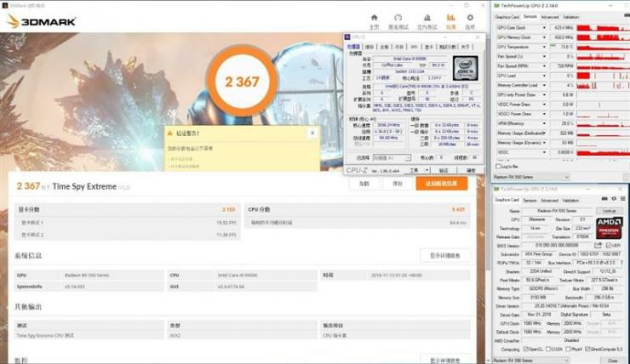Click the GPU-Z screenshot camera icon
Image resolution: width=630 pixels, height=364 pixels.
tap(604, 199)
